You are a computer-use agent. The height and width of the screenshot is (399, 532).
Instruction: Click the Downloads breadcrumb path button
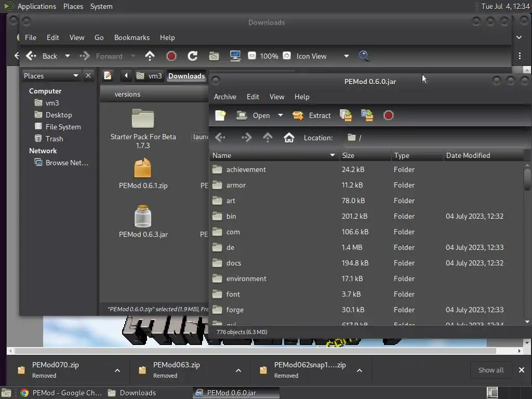click(x=187, y=76)
